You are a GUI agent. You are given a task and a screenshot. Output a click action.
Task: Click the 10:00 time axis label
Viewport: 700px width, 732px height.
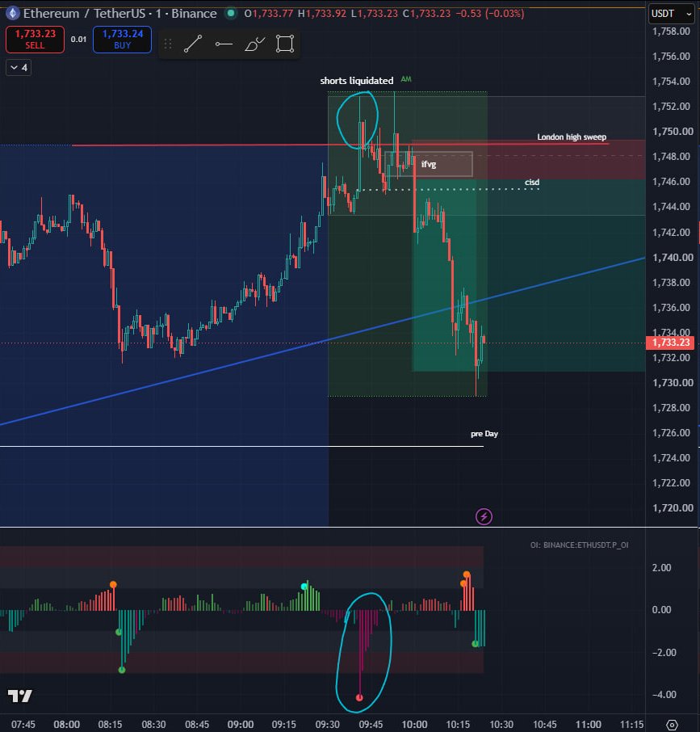click(414, 725)
